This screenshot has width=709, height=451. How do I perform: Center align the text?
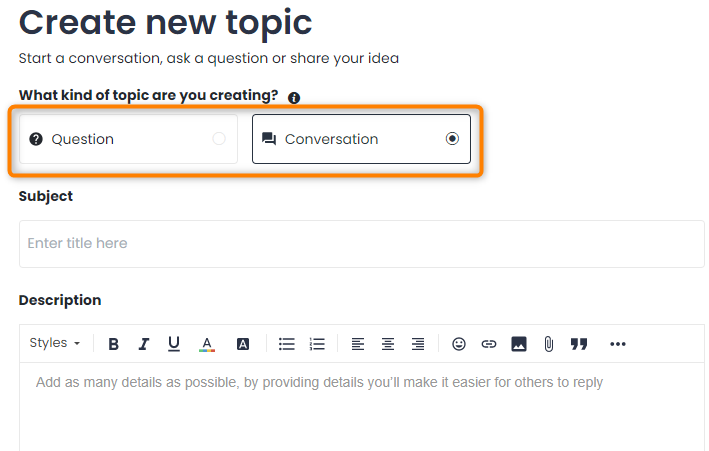[x=388, y=344]
